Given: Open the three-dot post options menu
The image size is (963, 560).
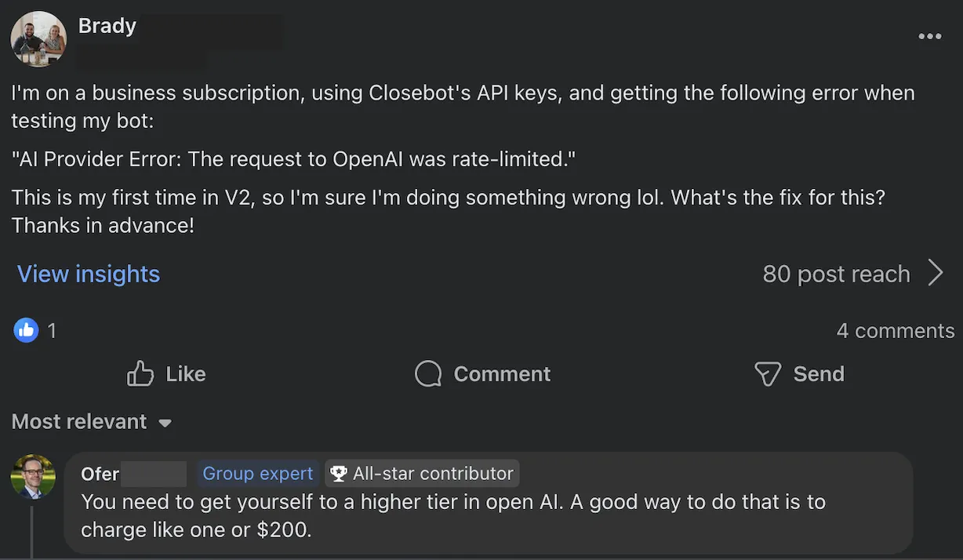Looking at the screenshot, I should pyautogui.click(x=929, y=36).
